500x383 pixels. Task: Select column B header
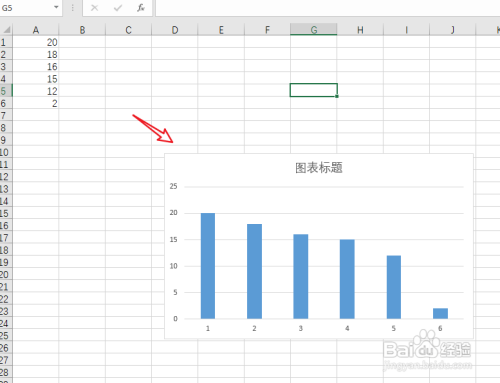(x=82, y=30)
